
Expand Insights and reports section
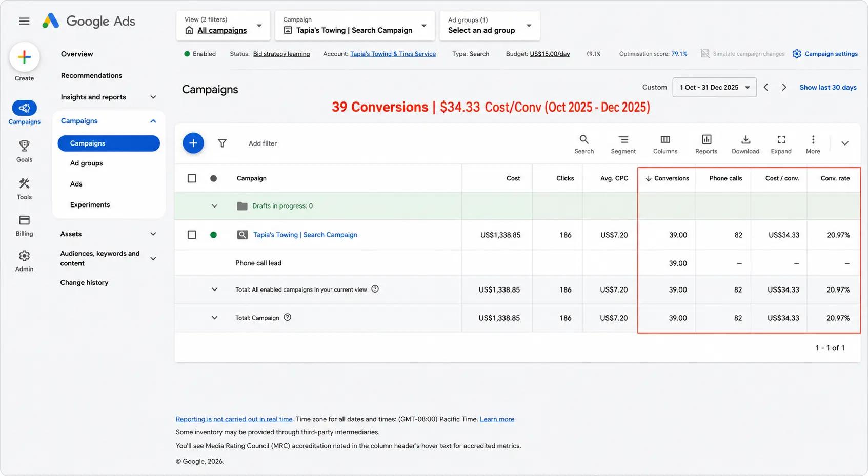click(153, 97)
